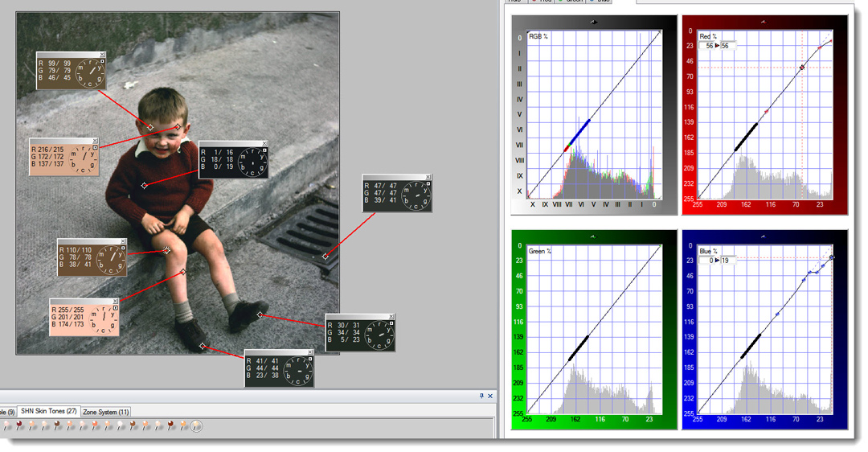This screenshot has height=452, width=868.
Task: Toggle the small square in the R 30/31 box
Action: 391,323
